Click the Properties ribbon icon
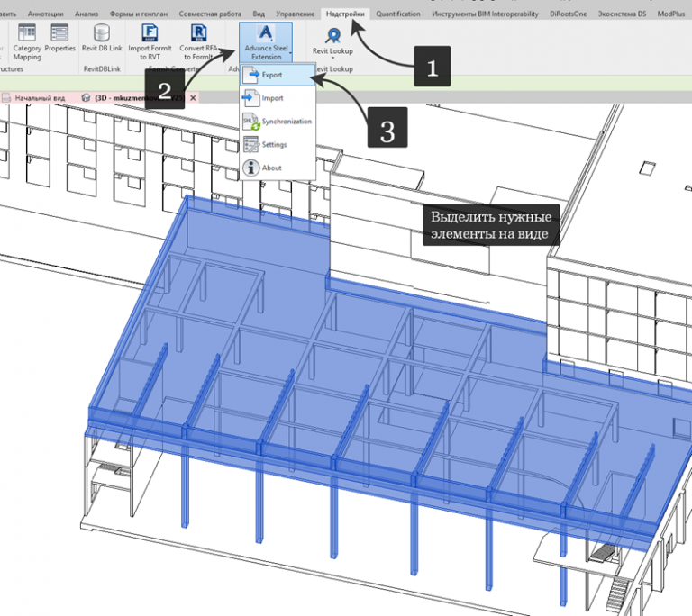This screenshot has height=616, width=692. click(60, 40)
